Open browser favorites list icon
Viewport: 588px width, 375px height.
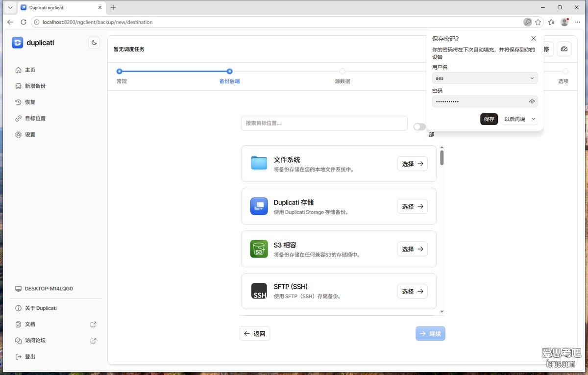coord(551,22)
